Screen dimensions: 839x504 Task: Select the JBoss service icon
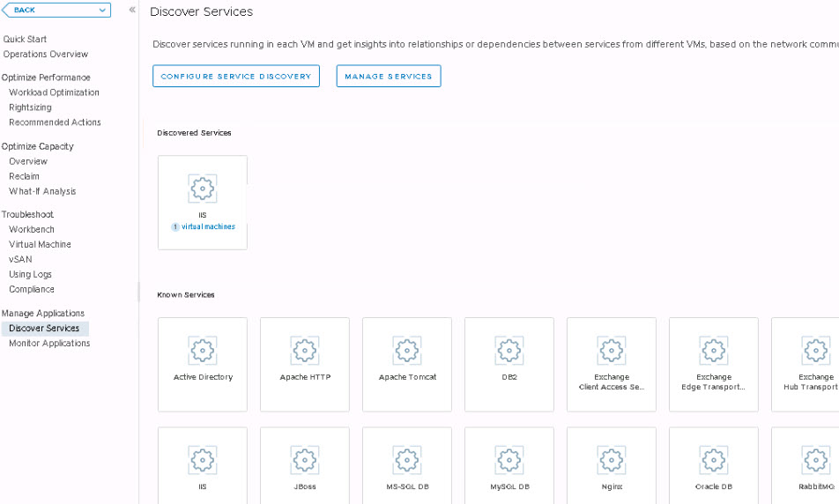[305, 460]
